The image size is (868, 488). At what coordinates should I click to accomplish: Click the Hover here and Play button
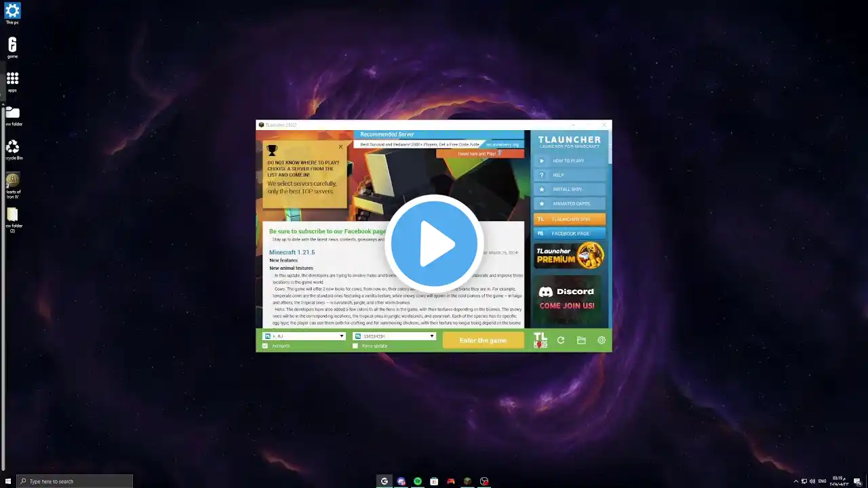[x=479, y=154]
